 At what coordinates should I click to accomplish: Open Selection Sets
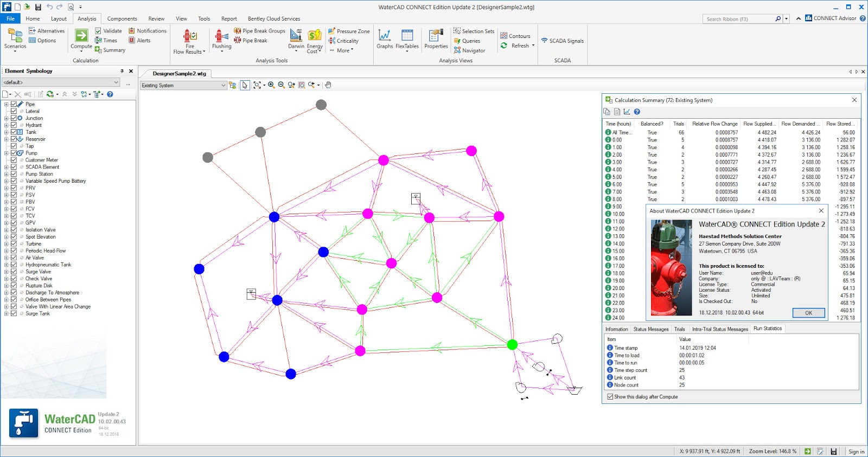[474, 31]
